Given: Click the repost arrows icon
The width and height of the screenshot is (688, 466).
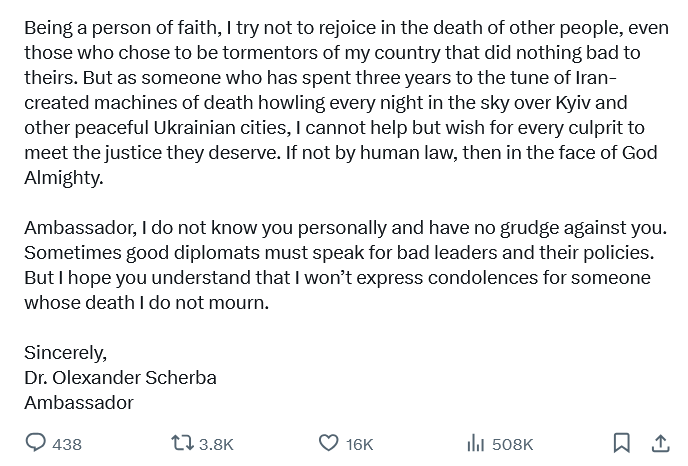Looking at the screenshot, I should click(182, 443).
